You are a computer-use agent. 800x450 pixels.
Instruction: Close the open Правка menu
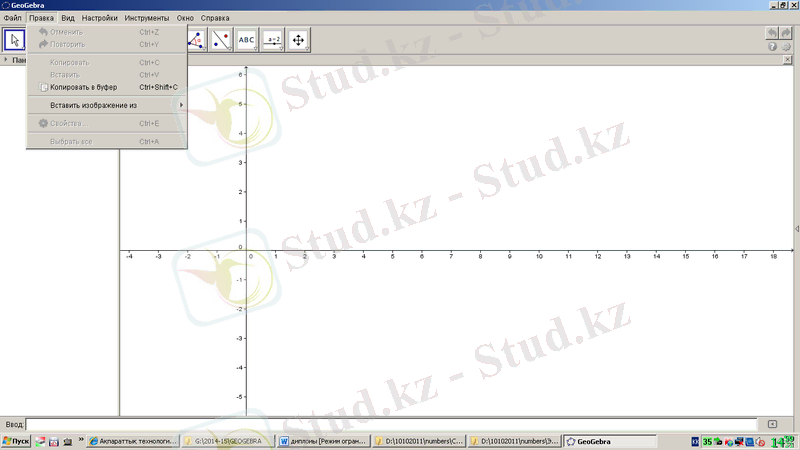coord(41,18)
